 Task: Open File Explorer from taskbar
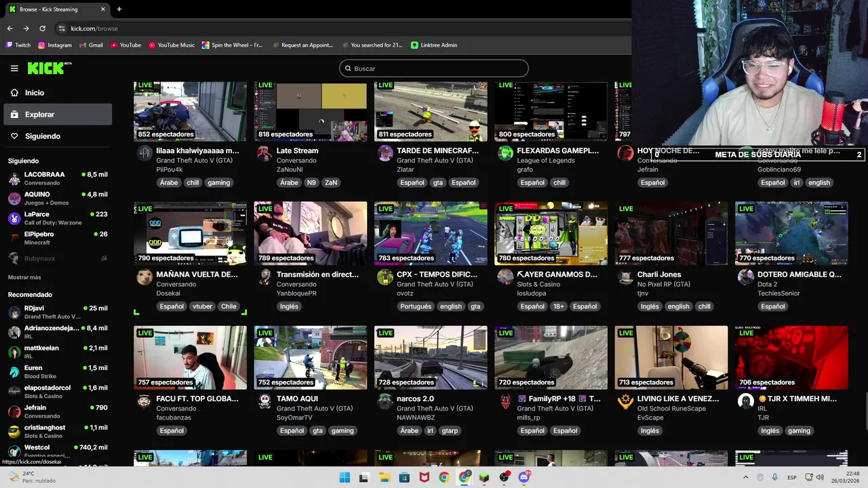pyautogui.click(x=384, y=477)
